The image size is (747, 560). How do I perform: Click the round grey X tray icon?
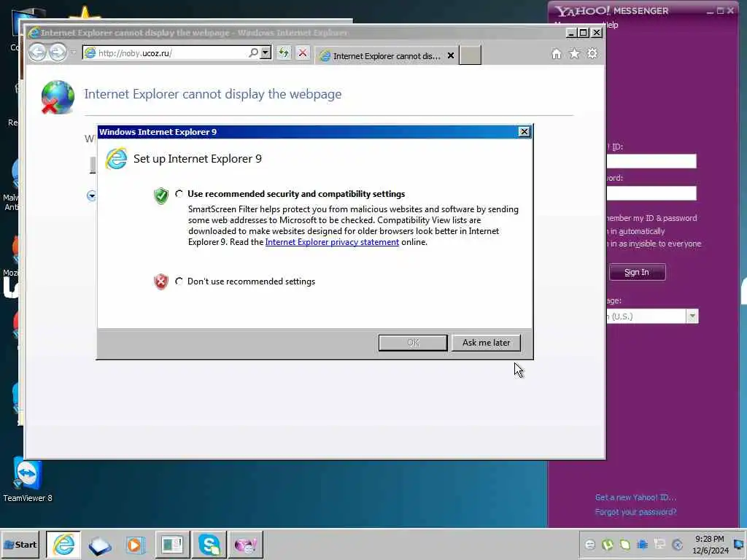(677, 544)
